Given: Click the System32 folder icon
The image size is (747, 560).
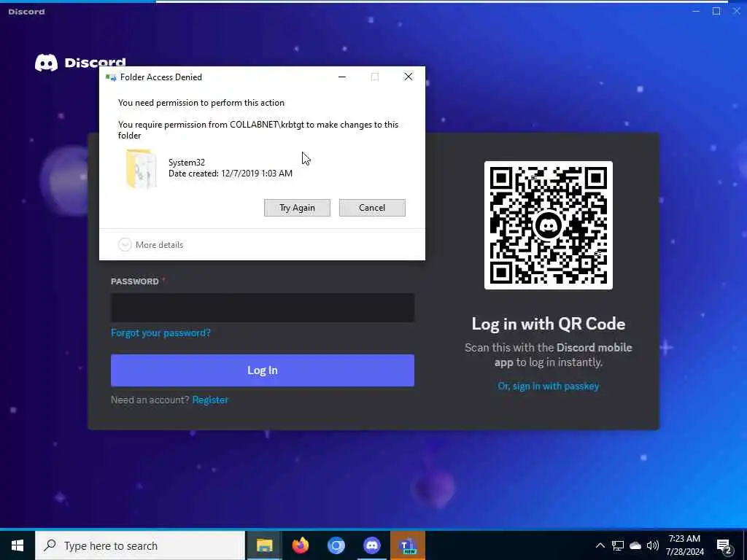Looking at the screenshot, I should [141, 168].
